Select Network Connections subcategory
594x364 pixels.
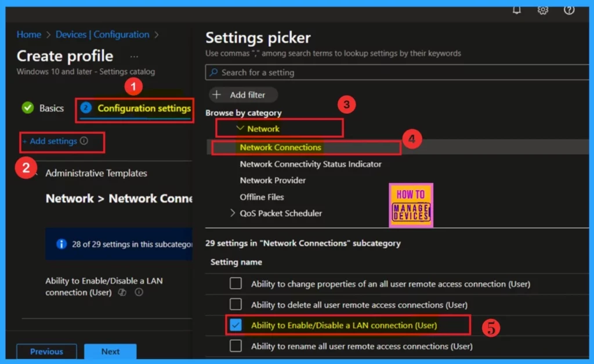[280, 147]
